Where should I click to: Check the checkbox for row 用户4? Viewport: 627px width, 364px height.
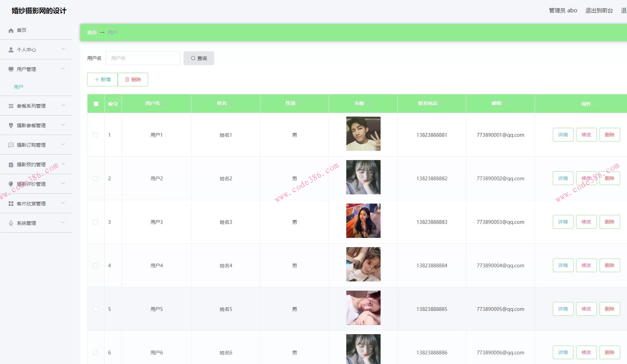pyautogui.click(x=95, y=266)
